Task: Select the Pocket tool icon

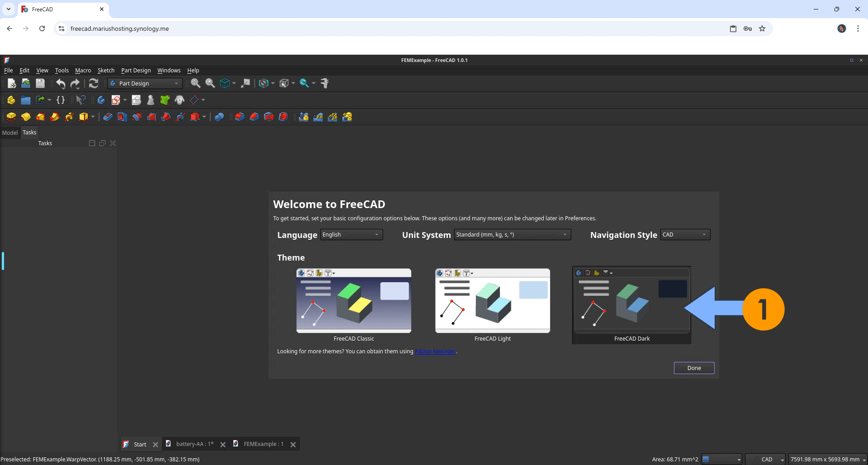Action: tap(108, 117)
